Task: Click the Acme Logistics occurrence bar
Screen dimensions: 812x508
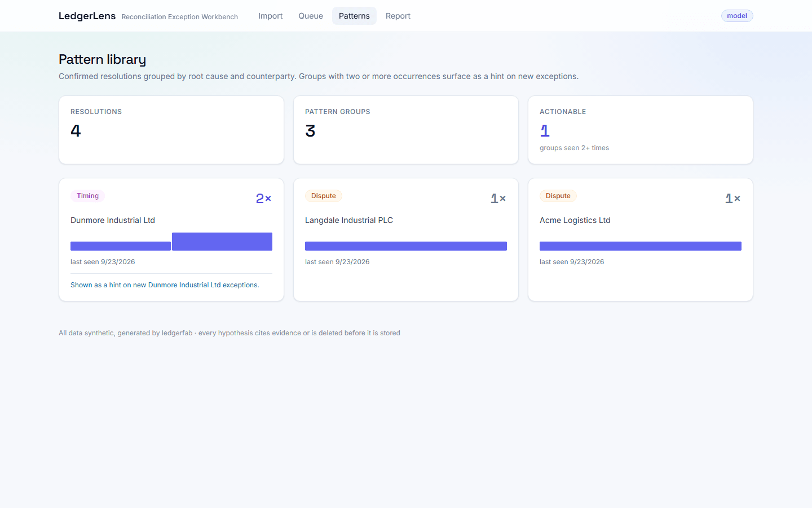Action: click(641, 246)
